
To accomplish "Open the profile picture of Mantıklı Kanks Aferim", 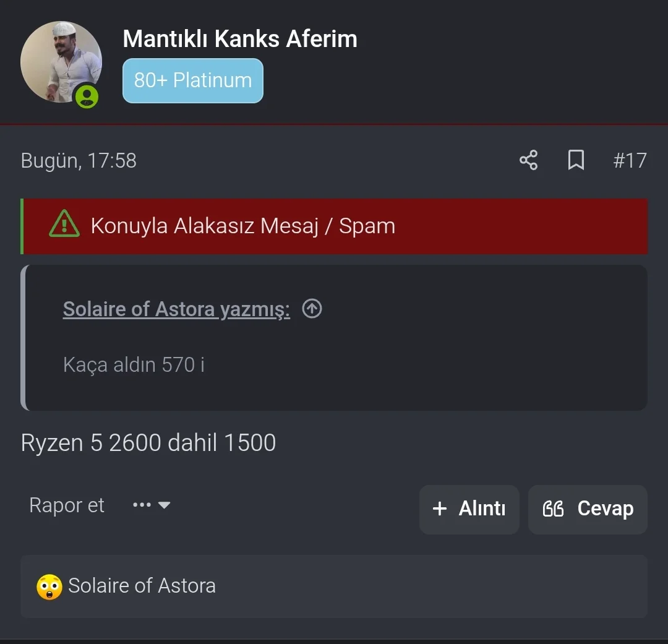I will tap(60, 61).
